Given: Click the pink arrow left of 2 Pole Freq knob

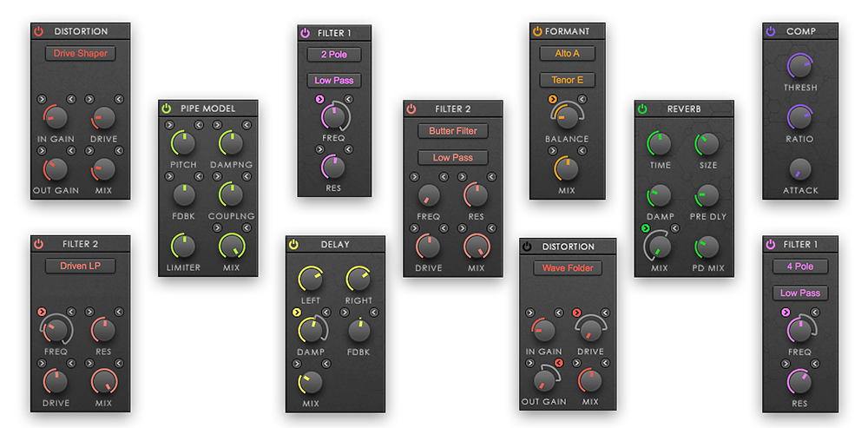Looking at the screenshot, I should 320,100.
